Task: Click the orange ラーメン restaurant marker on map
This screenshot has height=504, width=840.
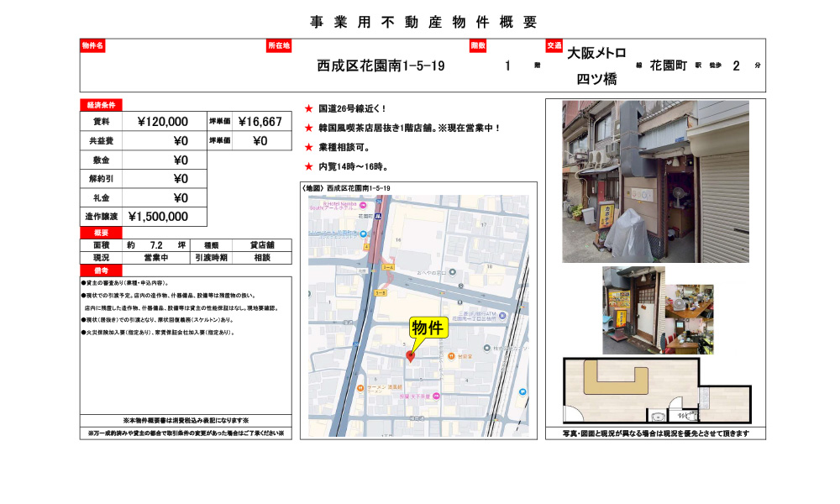Action: (x=360, y=388)
